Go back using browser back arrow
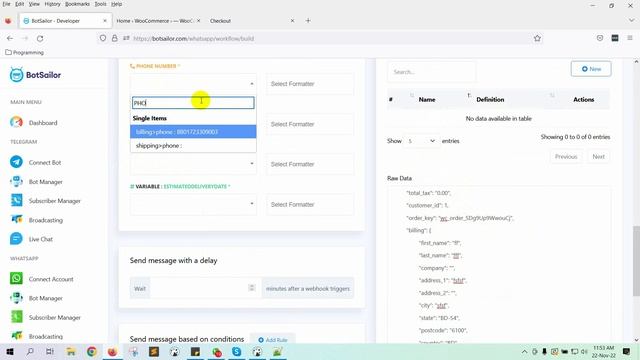The width and height of the screenshot is (640, 360). [x=10, y=38]
